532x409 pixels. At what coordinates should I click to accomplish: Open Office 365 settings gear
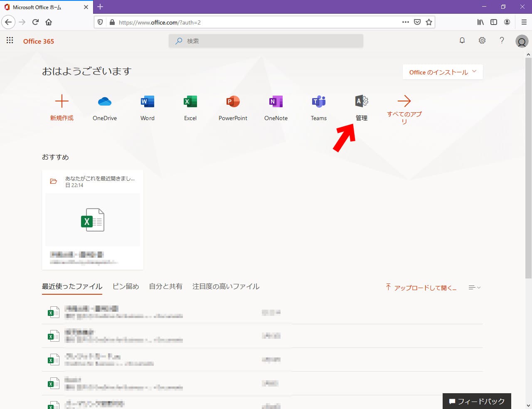tap(482, 40)
